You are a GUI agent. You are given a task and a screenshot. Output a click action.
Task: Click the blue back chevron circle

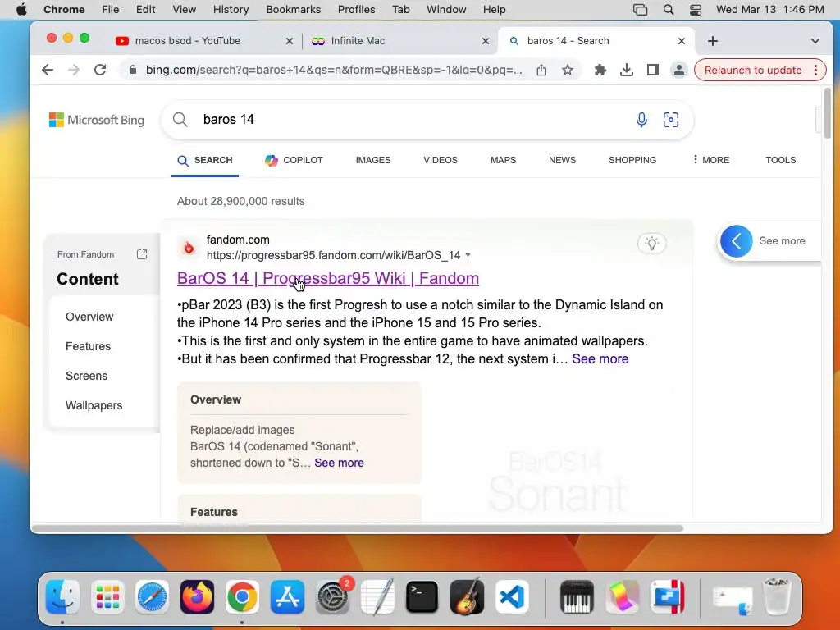pos(736,241)
